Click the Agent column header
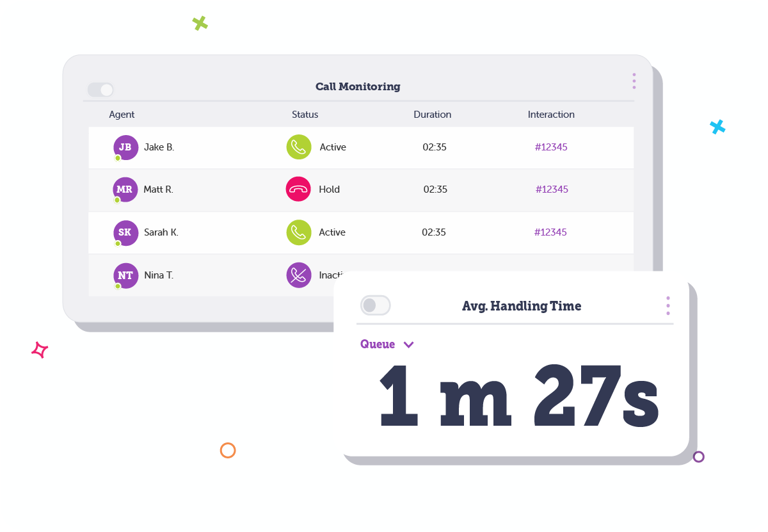Image resolution: width=768 pixels, height=532 pixels. (122, 115)
